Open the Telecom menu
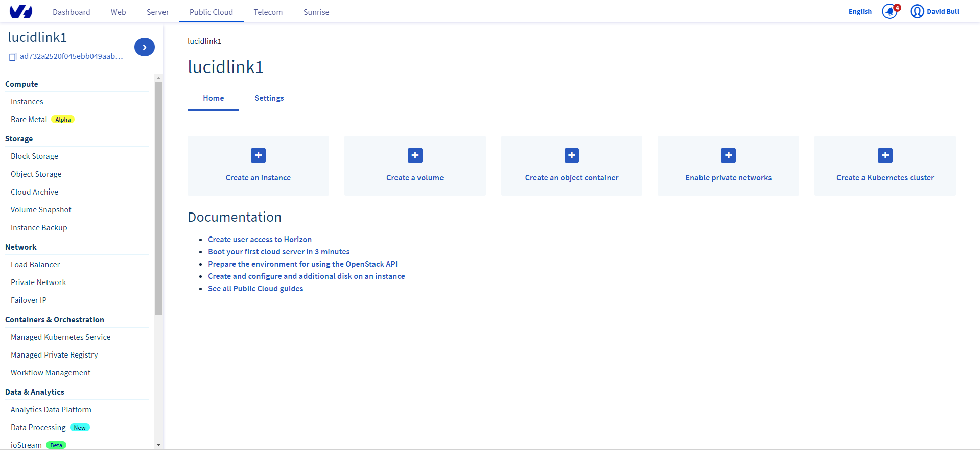 (268, 12)
